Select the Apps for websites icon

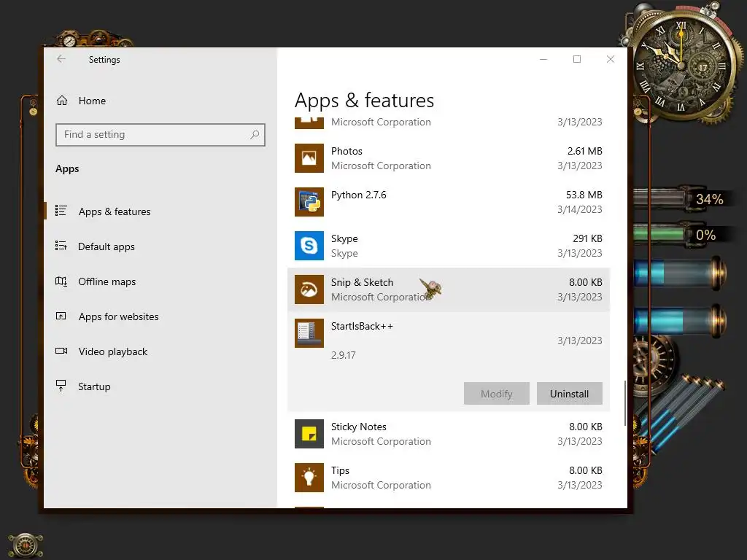pos(61,316)
